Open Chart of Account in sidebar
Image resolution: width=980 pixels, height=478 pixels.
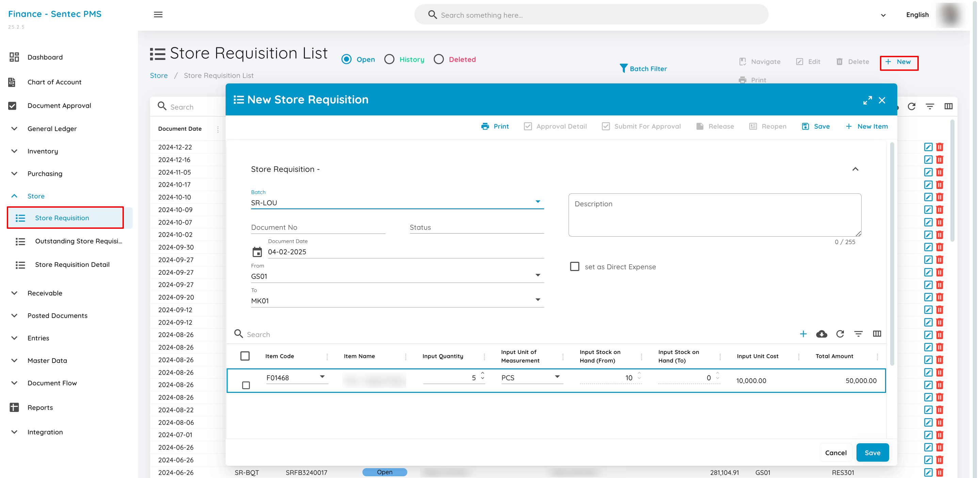click(54, 82)
